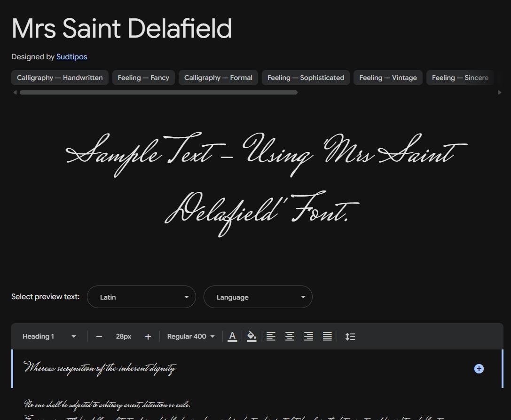Select the Feeling — Vintage tag
511x420 pixels.
(388, 78)
